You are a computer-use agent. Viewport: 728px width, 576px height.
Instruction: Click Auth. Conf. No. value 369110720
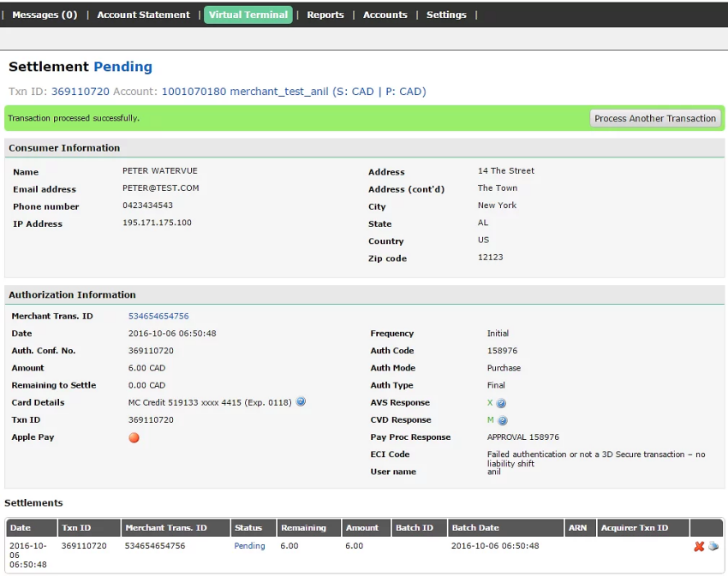(151, 350)
